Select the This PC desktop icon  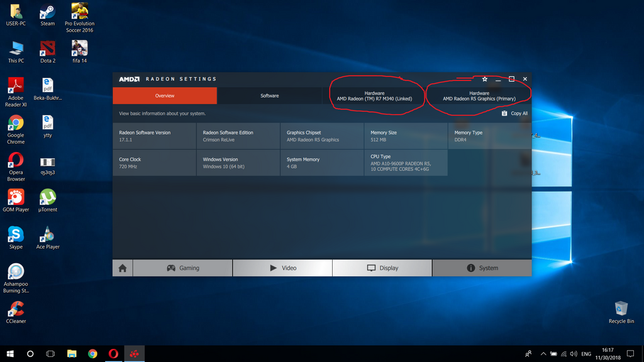[16, 52]
